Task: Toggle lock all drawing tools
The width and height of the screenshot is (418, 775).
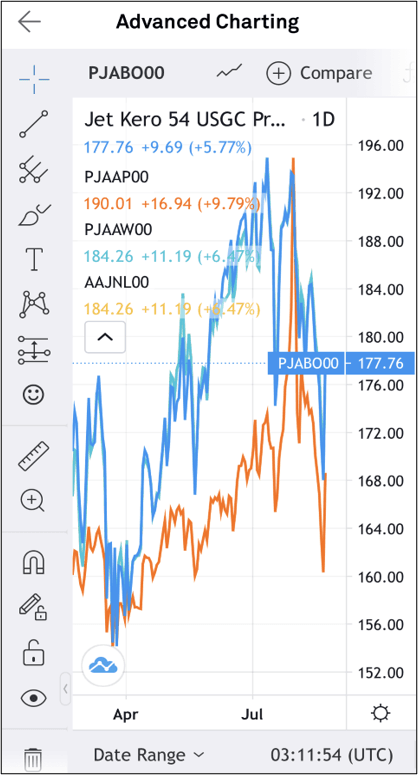Action: 34,652
